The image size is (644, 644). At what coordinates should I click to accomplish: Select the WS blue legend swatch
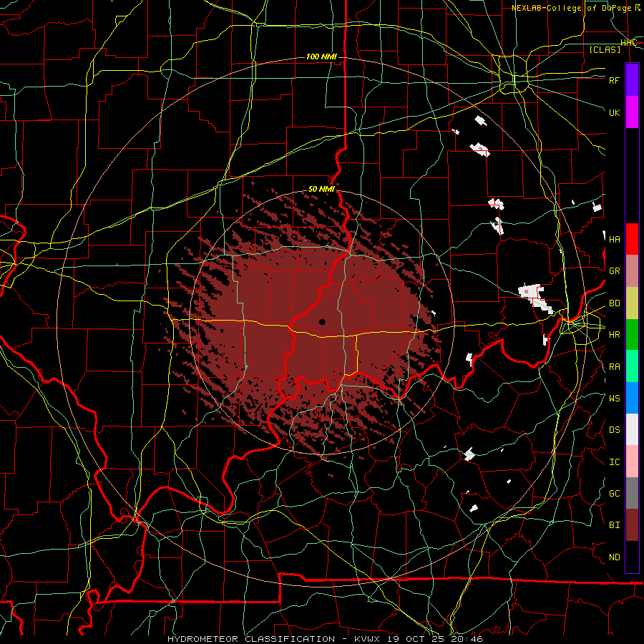pos(632,398)
